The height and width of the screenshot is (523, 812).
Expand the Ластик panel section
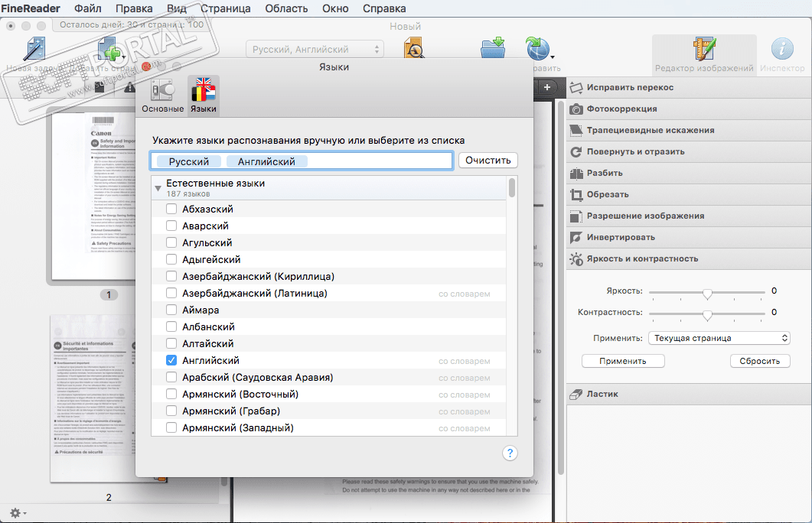tap(690, 395)
